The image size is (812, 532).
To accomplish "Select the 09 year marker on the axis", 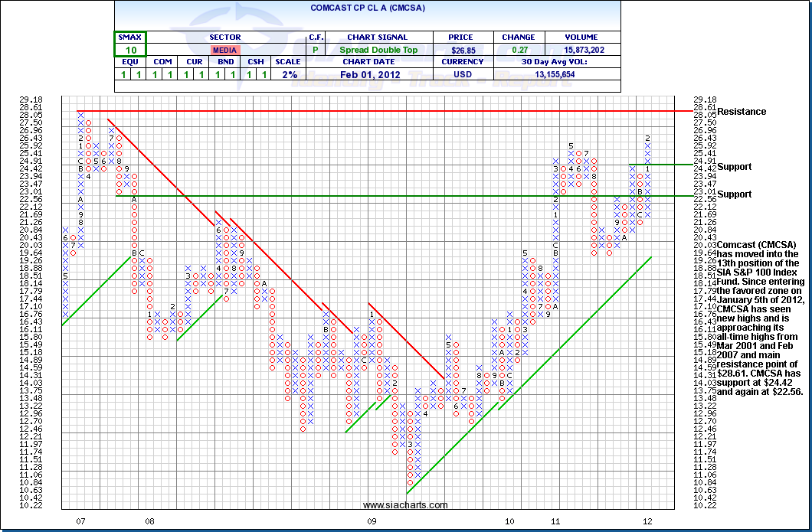I will [372, 521].
